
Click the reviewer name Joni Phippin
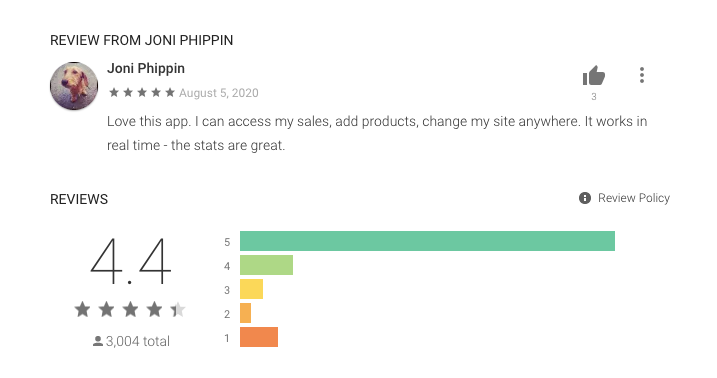tap(146, 69)
